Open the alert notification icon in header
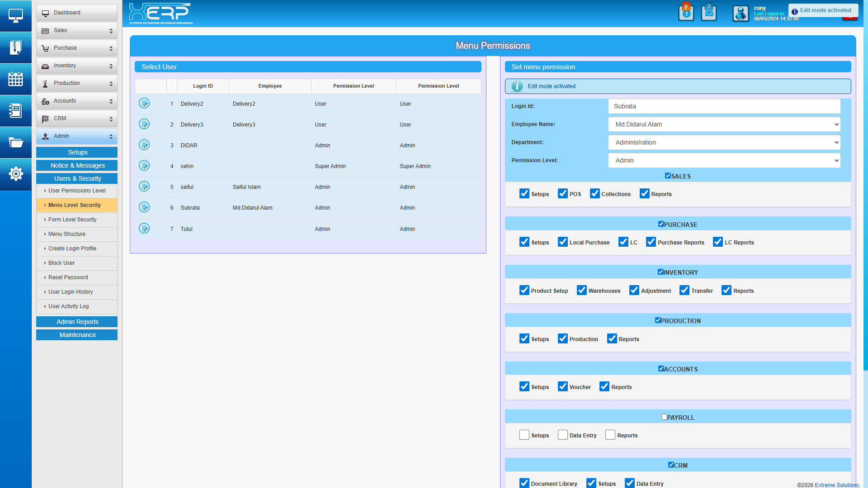This screenshot has height=488, width=868. (x=686, y=13)
